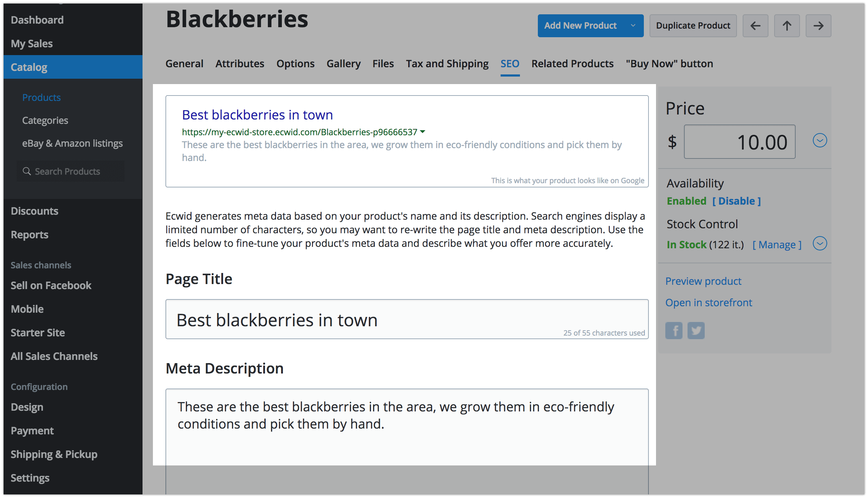Click the Manage stock link
This screenshot has width=868, height=498.
point(777,245)
